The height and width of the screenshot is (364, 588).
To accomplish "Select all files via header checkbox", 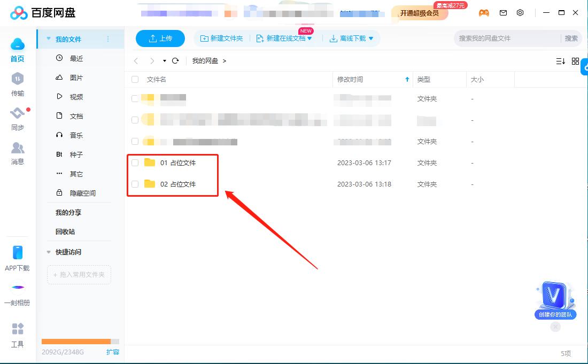I will pos(134,79).
